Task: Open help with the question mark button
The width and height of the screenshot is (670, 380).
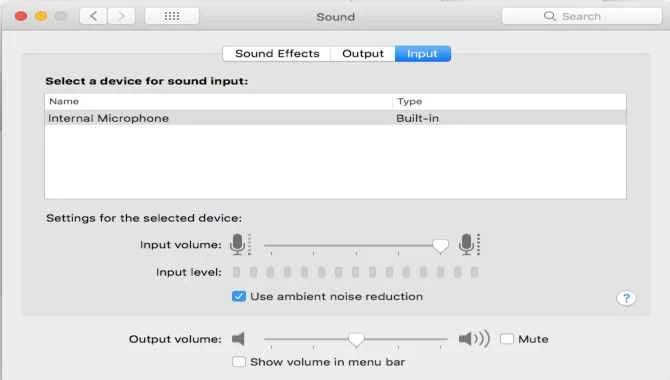Action: [x=626, y=298]
